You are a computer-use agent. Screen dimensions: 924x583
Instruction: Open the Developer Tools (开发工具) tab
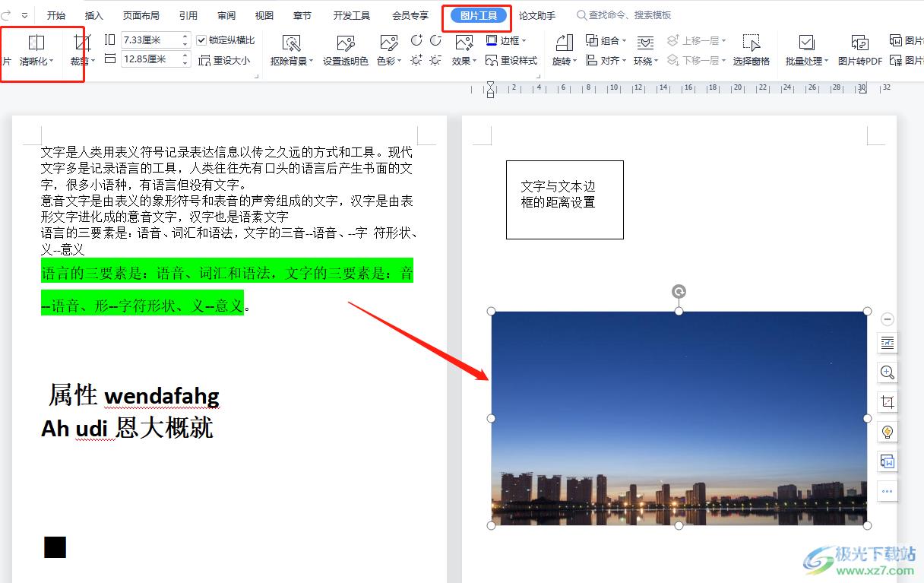(352, 15)
